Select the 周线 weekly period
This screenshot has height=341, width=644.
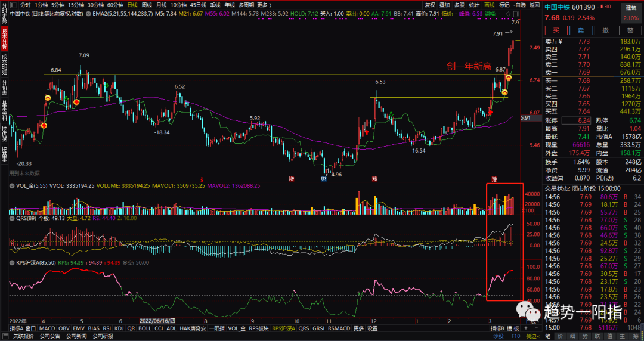tap(147, 5)
